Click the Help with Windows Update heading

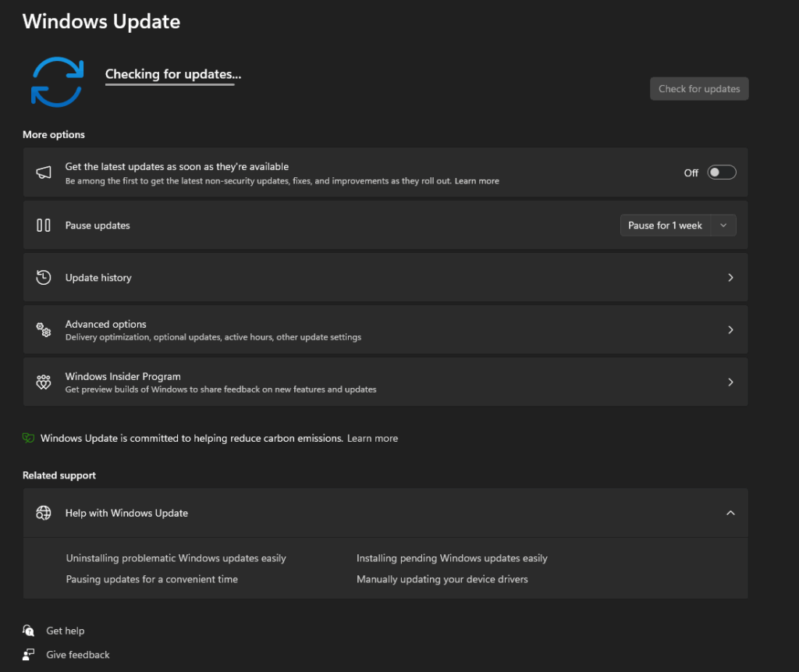pos(126,513)
